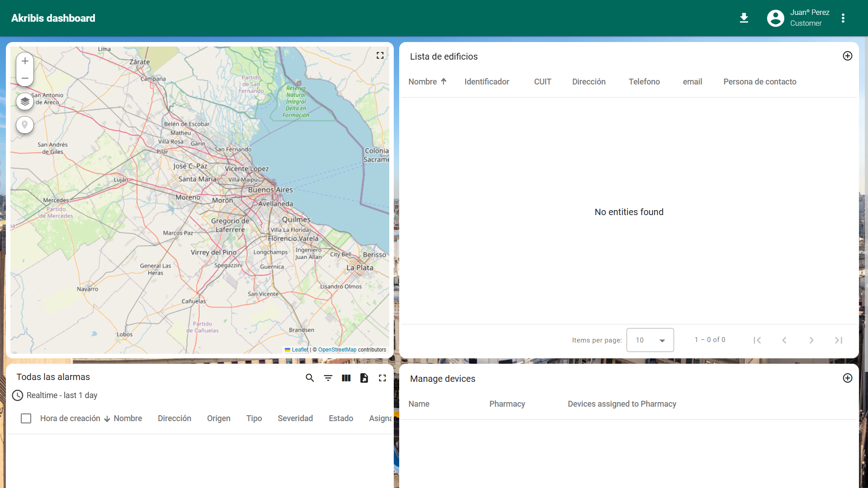Show the alarm columns selector
Viewport: 868px width, 488px height.
pyautogui.click(x=346, y=378)
